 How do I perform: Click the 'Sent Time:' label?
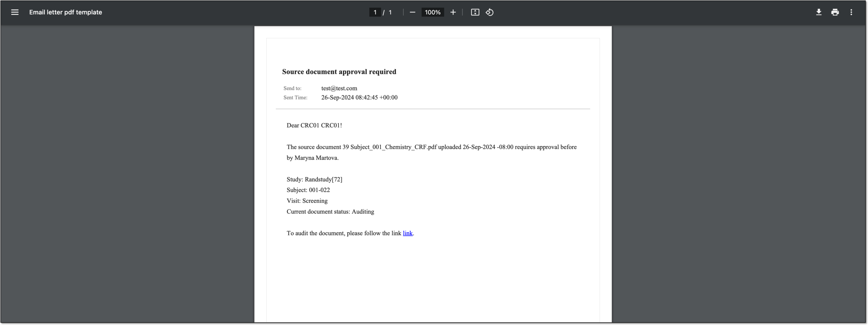point(295,97)
